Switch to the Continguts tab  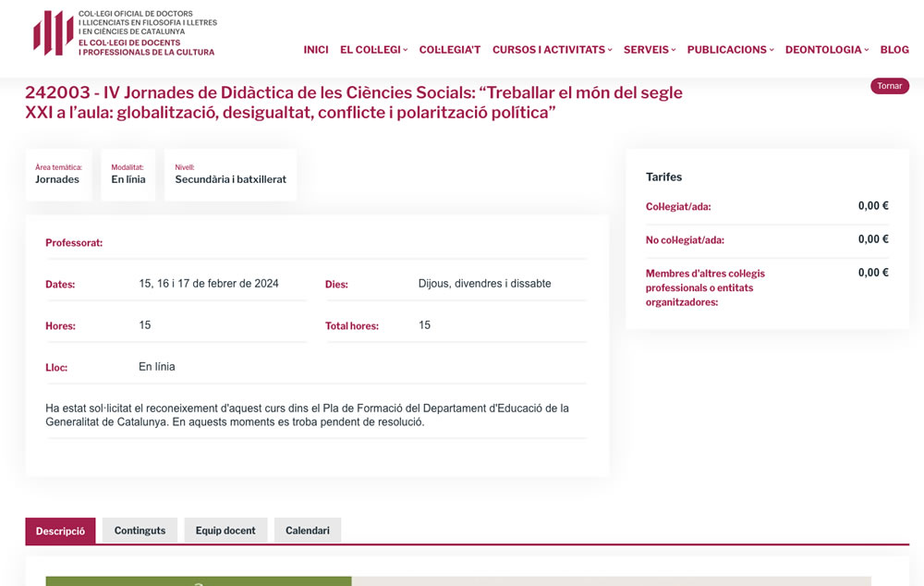[140, 531]
